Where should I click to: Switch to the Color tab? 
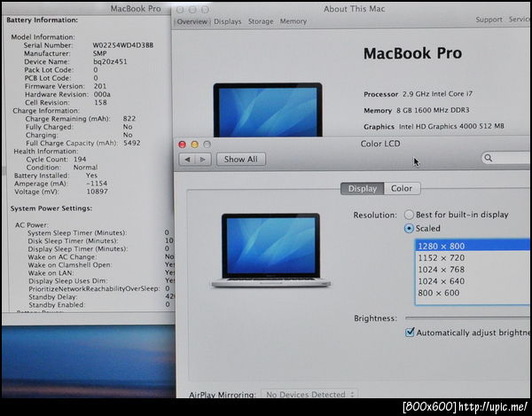(402, 189)
